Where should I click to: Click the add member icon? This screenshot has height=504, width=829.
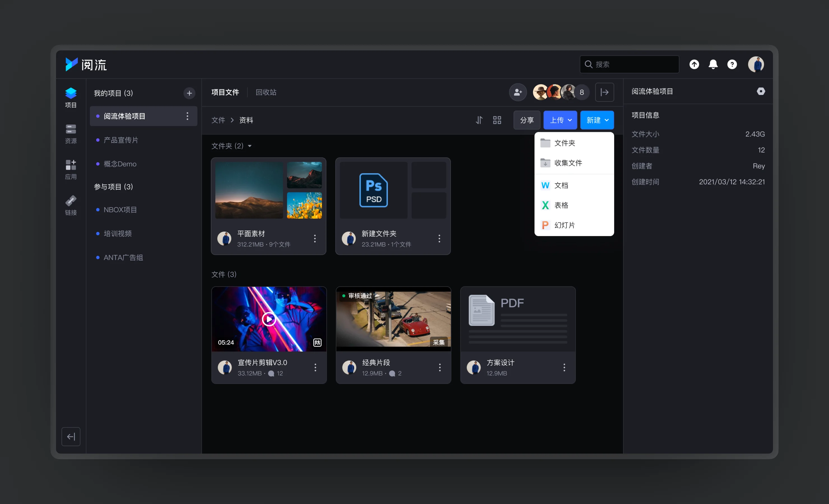click(x=518, y=92)
